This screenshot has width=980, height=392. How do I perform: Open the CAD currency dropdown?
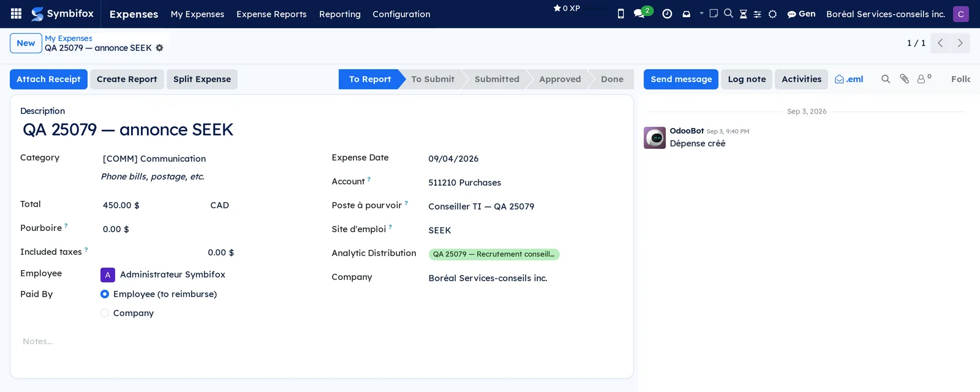pos(259,205)
